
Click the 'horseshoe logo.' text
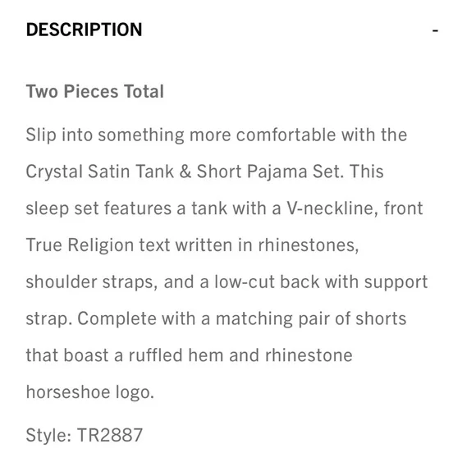(x=90, y=392)
